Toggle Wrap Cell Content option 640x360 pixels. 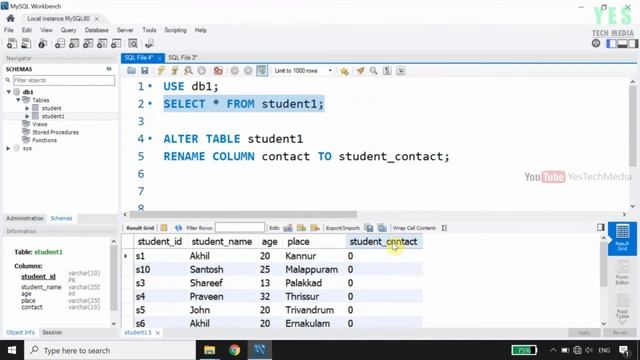444,228
